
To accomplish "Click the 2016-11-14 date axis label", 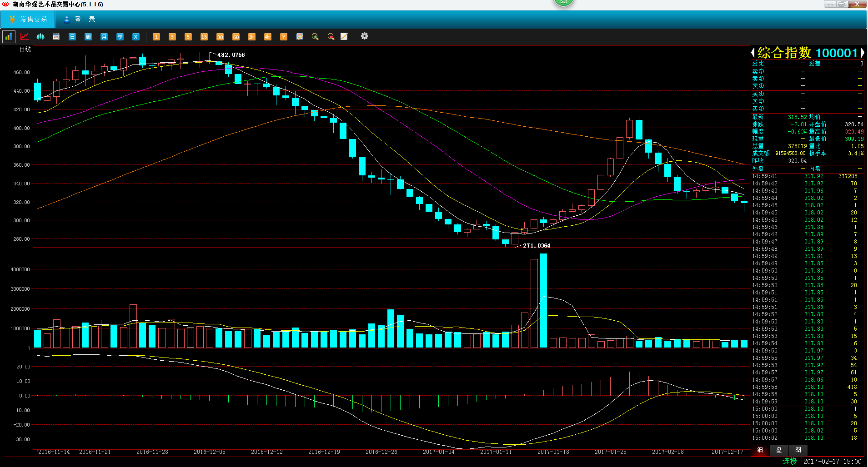I will 54,452.
